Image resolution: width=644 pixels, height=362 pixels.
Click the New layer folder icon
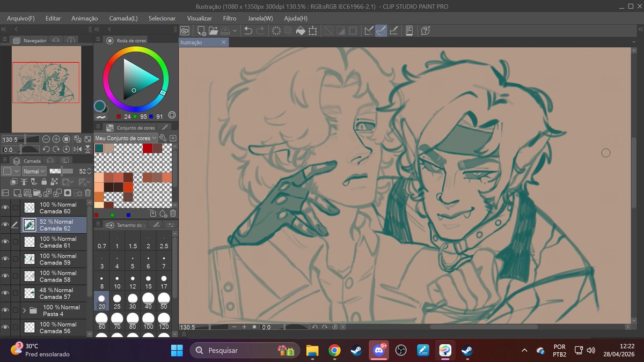(36, 193)
